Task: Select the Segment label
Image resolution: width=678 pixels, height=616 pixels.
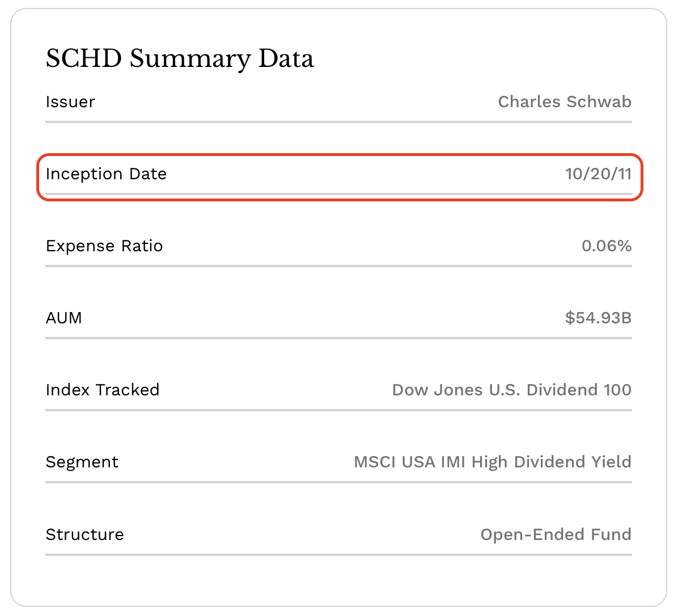Action: point(82,462)
